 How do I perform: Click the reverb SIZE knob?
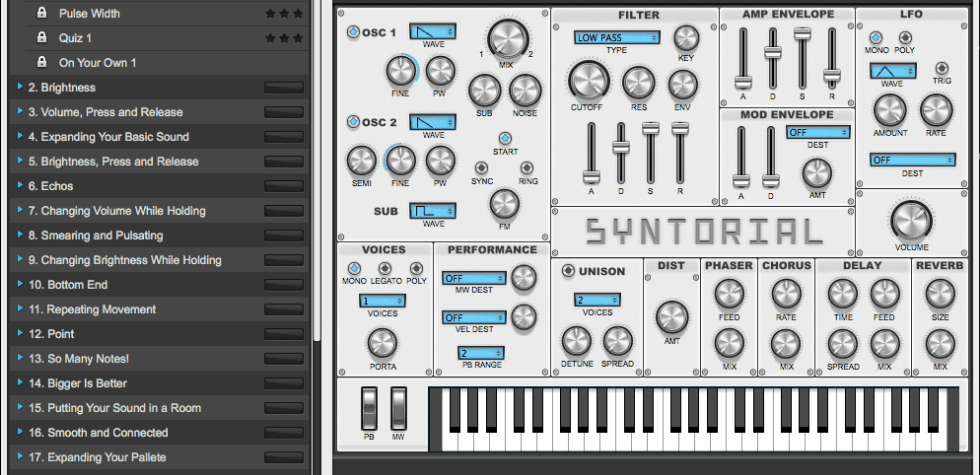point(940,294)
